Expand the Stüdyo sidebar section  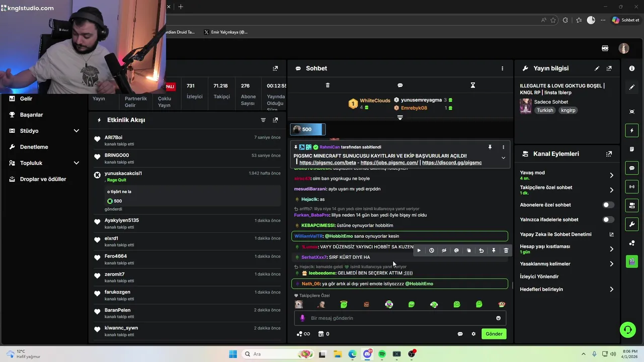(76, 131)
